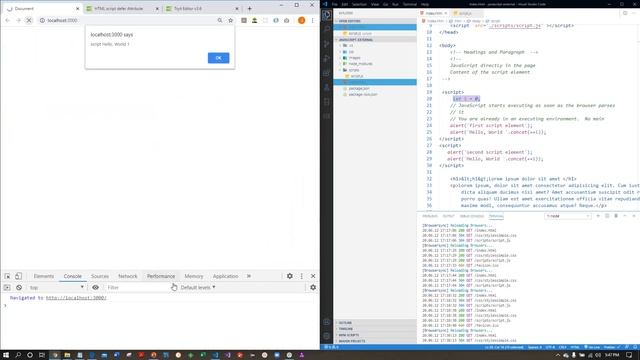Open the File menu in VS Code
This screenshot has height=360, width=640.
[335, 4]
